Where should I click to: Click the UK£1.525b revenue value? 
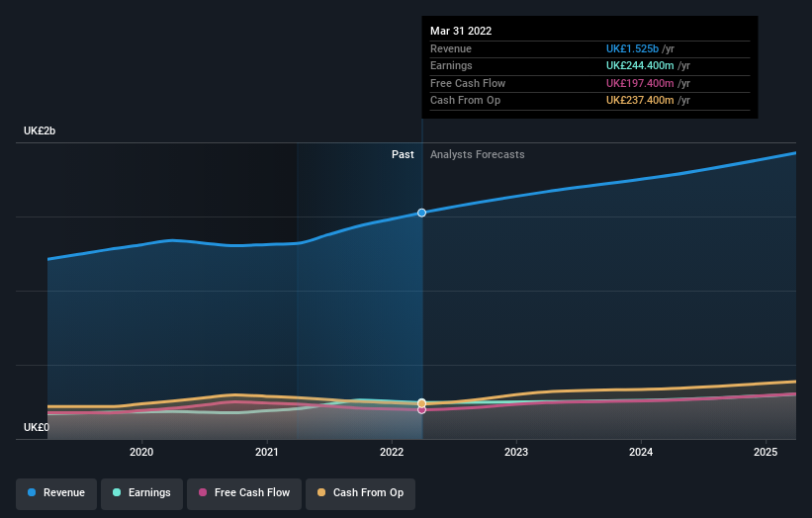point(632,48)
